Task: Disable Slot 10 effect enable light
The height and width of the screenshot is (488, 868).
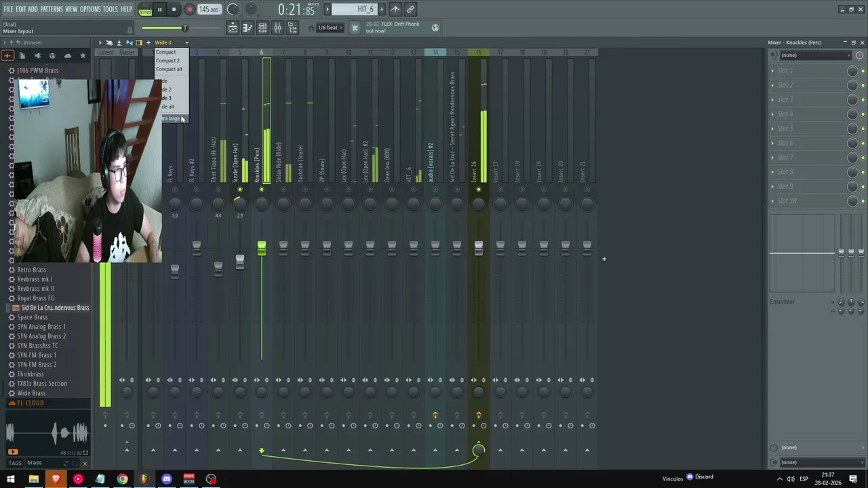Action: coord(863,201)
